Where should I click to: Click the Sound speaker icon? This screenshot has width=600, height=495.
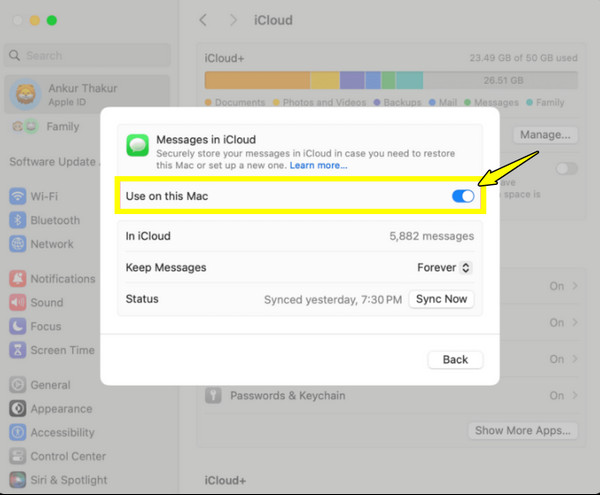pyautogui.click(x=18, y=303)
